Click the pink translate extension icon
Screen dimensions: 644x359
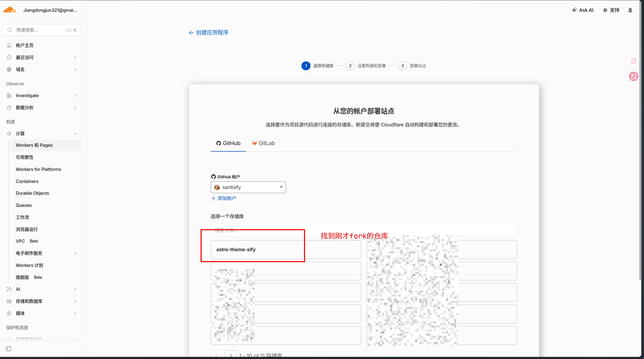pos(634,76)
